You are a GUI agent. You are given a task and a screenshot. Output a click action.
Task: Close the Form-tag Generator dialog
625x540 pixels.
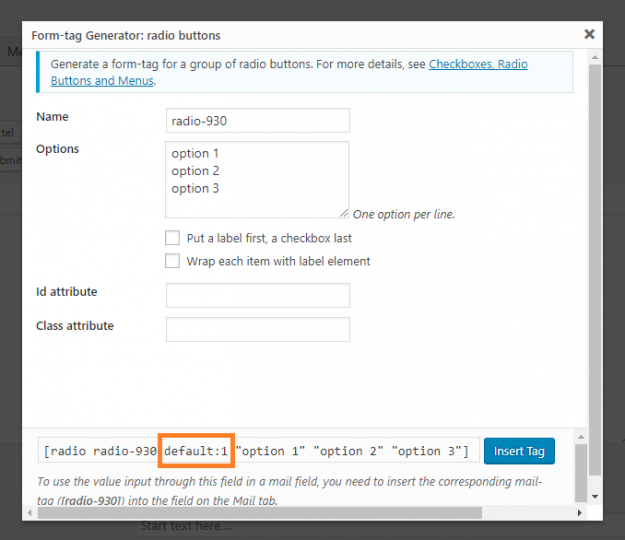589,34
